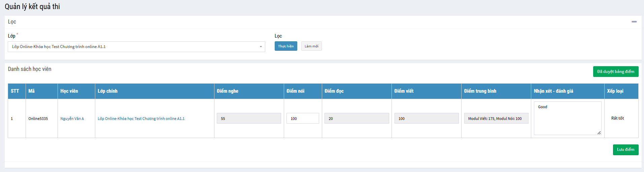
Task: Open the Lớp Online-Khóa học class link
Action: [x=141, y=119]
